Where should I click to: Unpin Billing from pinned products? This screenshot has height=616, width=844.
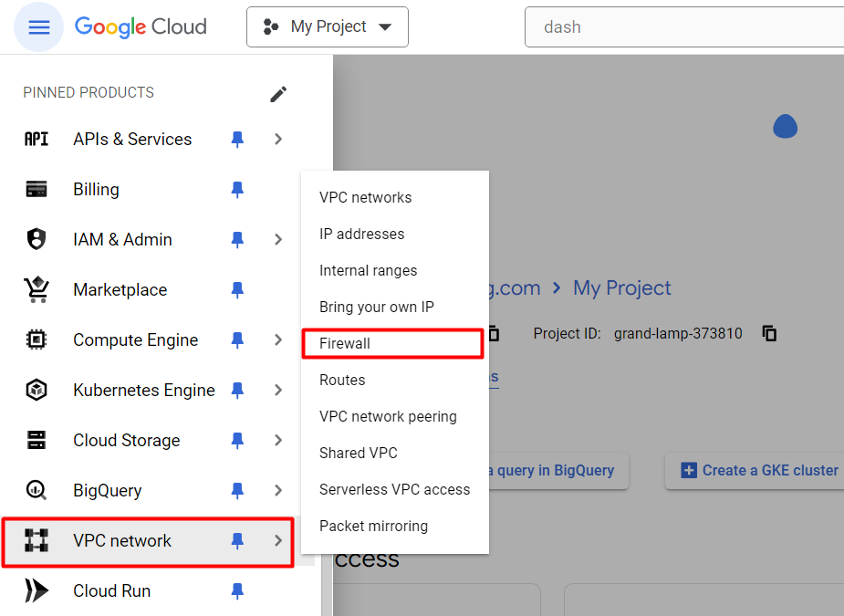[237, 190]
